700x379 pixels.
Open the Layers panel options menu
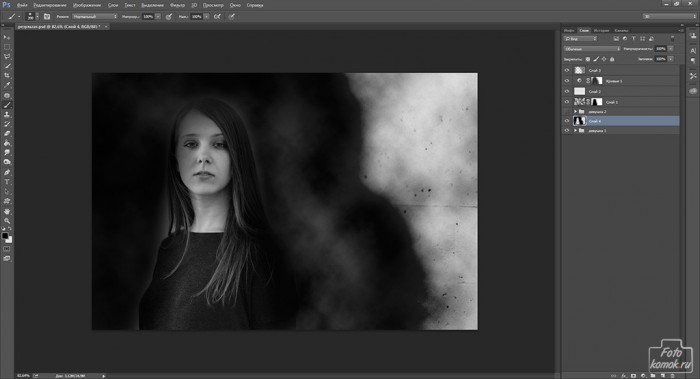[680, 30]
